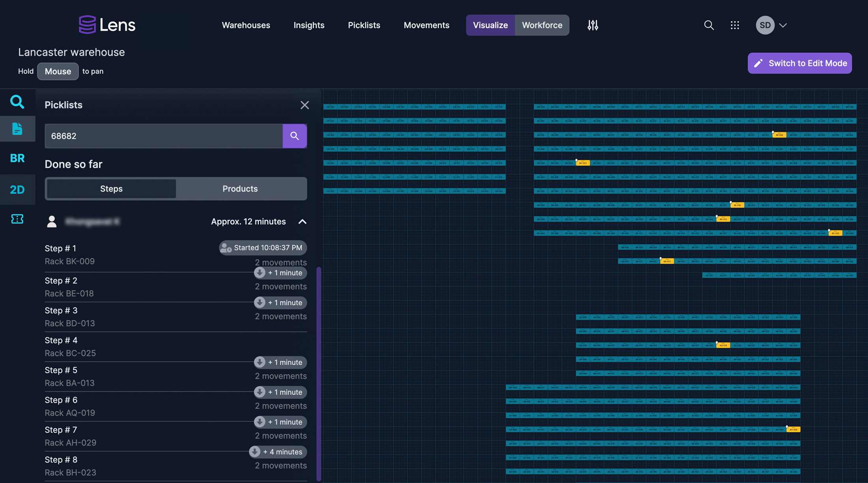Switch to Workforce mode

point(542,25)
